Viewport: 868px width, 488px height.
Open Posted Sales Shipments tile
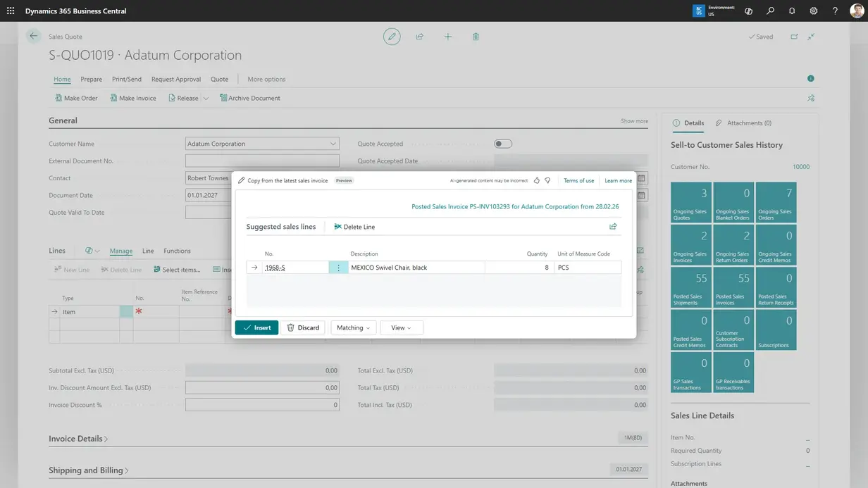pos(691,287)
